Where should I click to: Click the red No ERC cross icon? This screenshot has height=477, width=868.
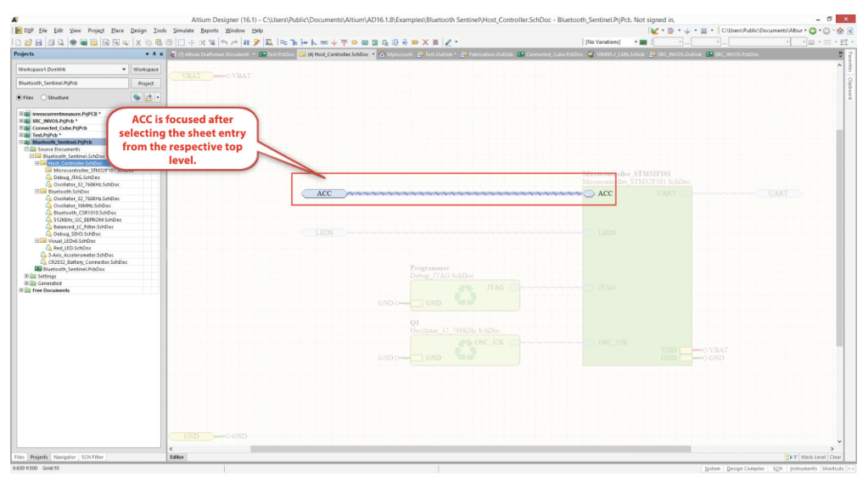click(x=426, y=42)
